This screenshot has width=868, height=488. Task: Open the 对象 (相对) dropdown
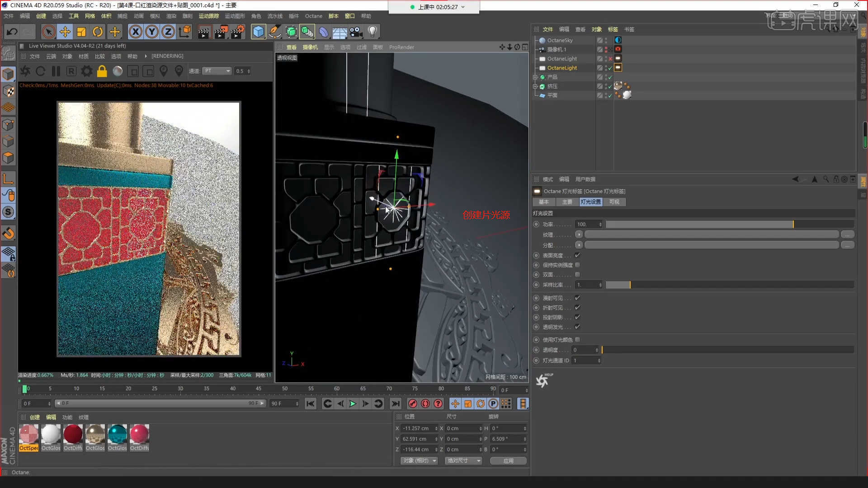point(419,461)
